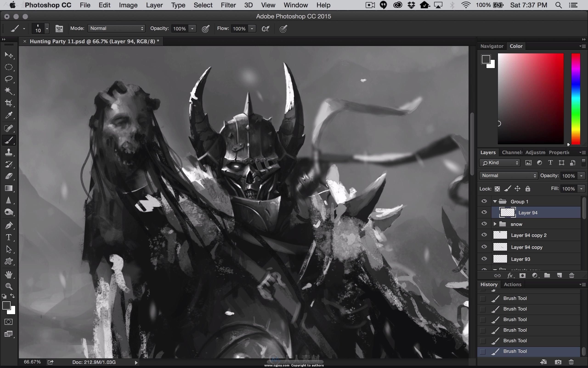This screenshot has width=588, height=368.
Task: Add a layer mask
Action: coord(522,276)
